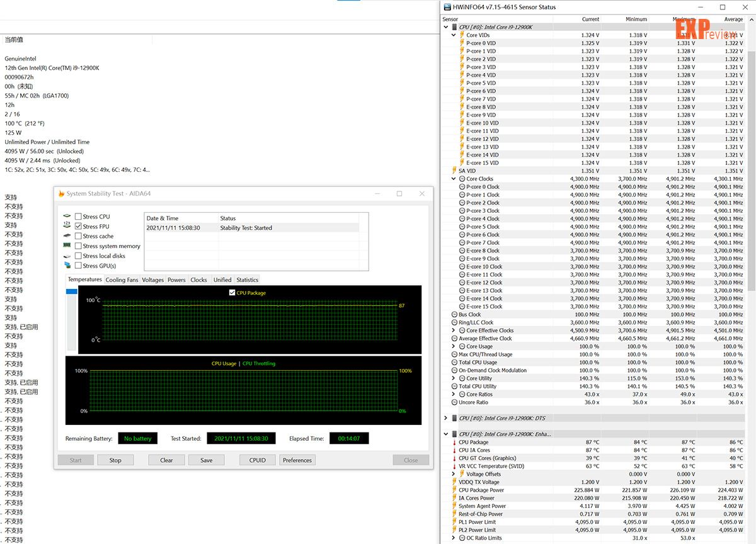Viewport: 756px width, 544px height.
Task: Switch to the Cooling Fans tab
Action: [122, 280]
